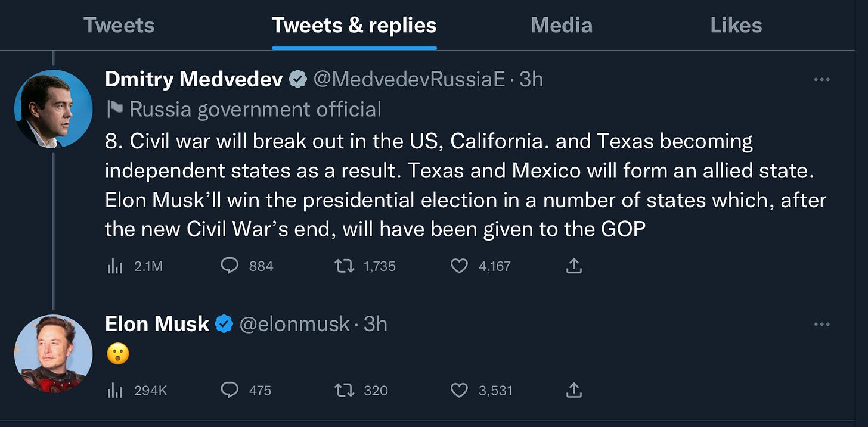
Task: Open the Media tab
Action: [x=562, y=25]
